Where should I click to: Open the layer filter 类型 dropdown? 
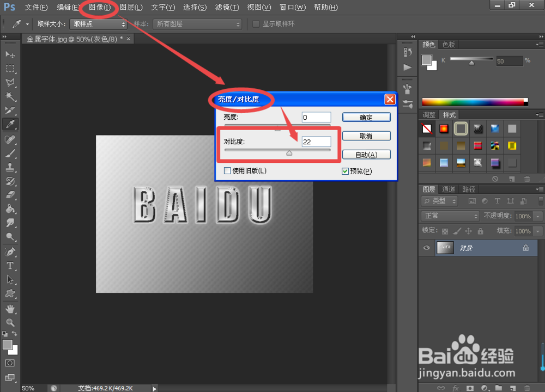point(440,201)
